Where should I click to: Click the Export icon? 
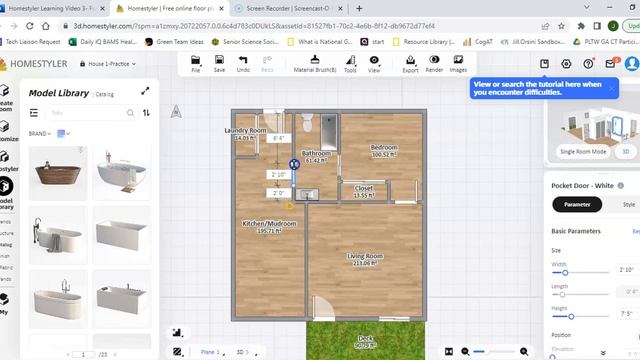point(410,64)
